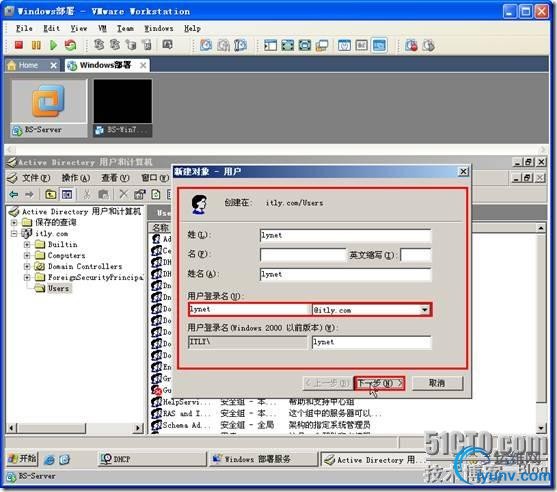Viewport: 557px width, 492px height.
Task: Open the @itly.com domain suffix dropdown
Action: (x=425, y=310)
